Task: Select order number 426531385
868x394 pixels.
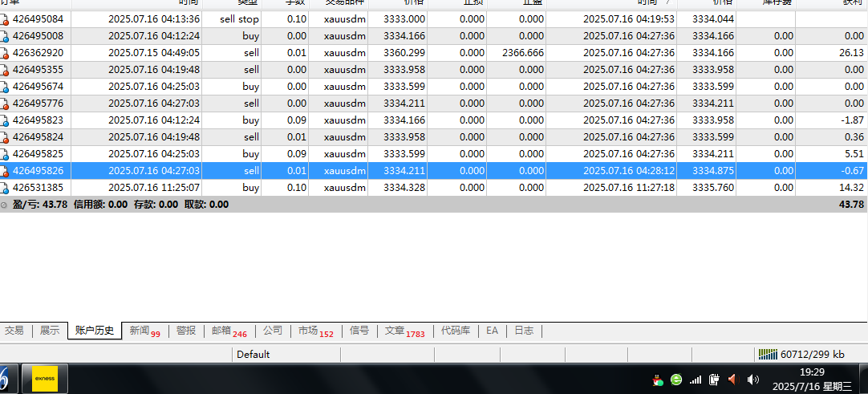Action: pos(38,188)
